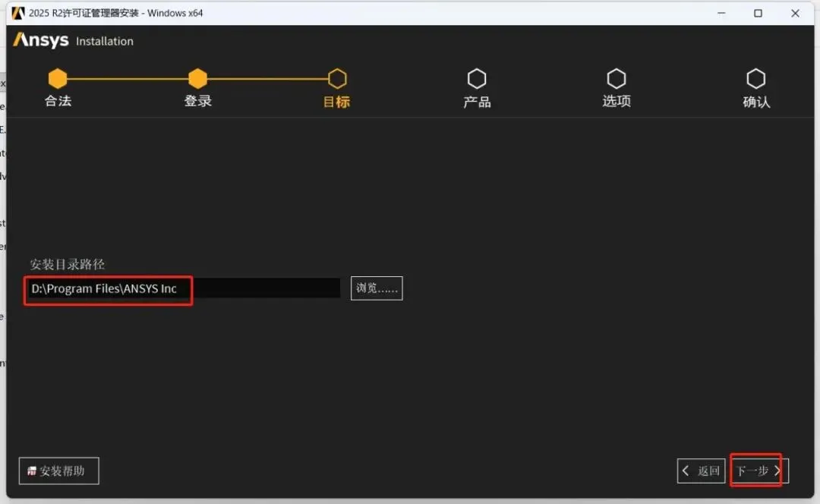The height and width of the screenshot is (504, 820).
Task: Click the 目标 step hexagon icon
Action: [337, 79]
